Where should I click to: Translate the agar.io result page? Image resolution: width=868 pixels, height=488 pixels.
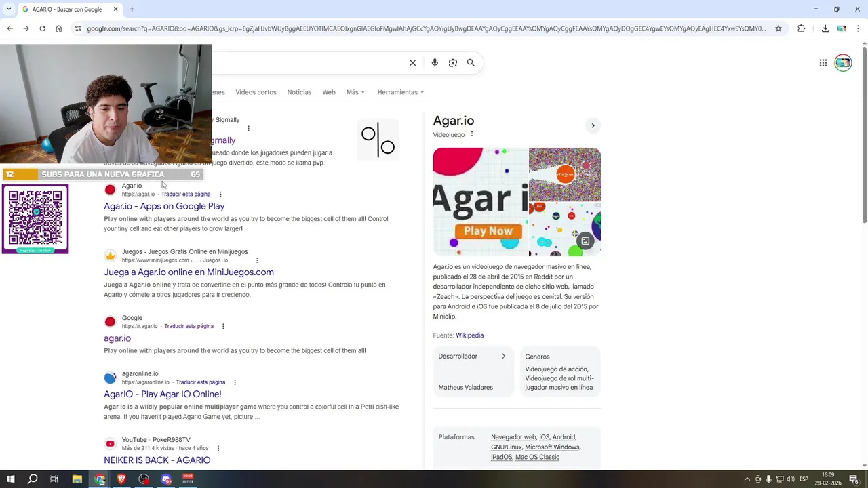click(186, 195)
